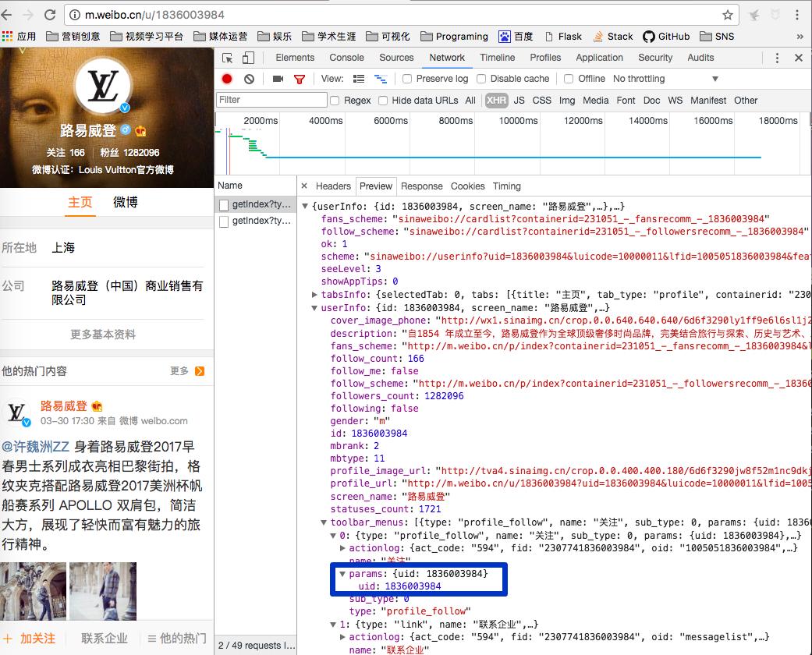Collapse toolbar_menus item 1

click(333, 625)
